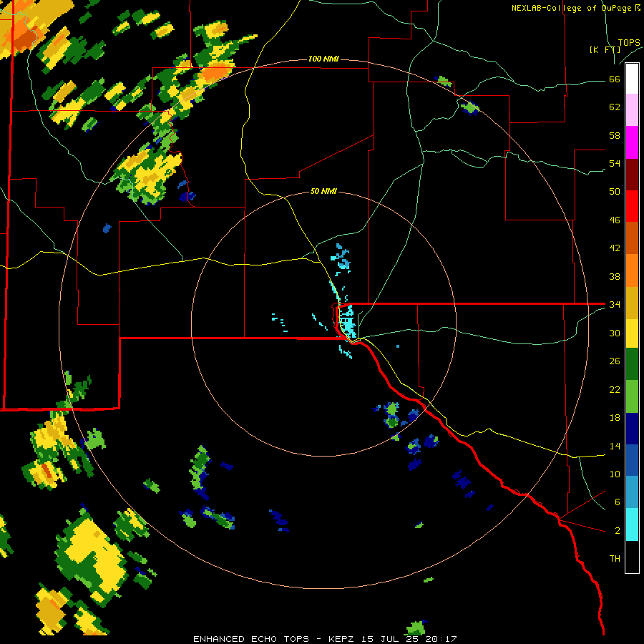Image resolution: width=644 pixels, height=644 pixels.
Task: Click the legend value 18
Action: (615, 418)
